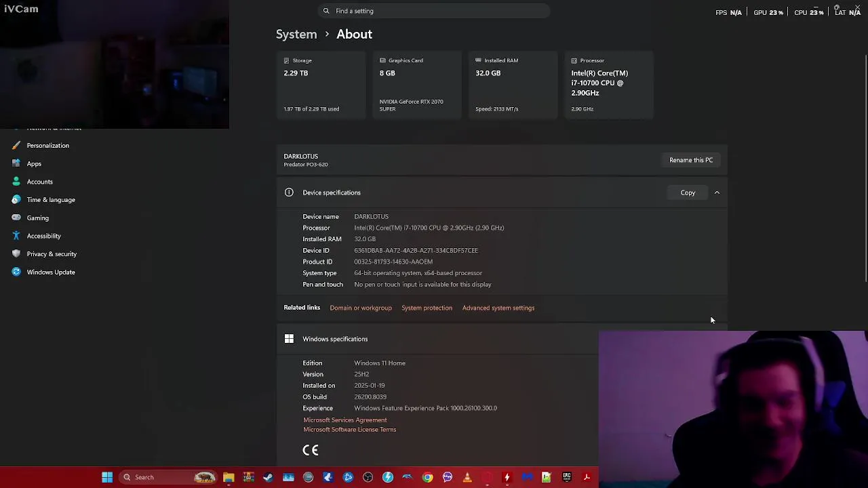Open Microsoft Software License Terms link
This screenshot has width=868, height=488.
tap(349, 430)
